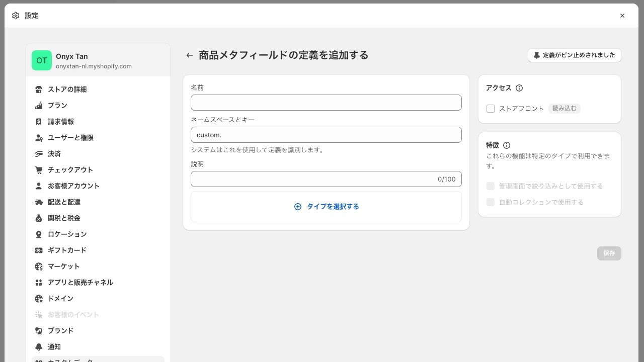Click info icon beside アクセス heading
Screen dimensions: 644x362
click(x=519, y=88)
